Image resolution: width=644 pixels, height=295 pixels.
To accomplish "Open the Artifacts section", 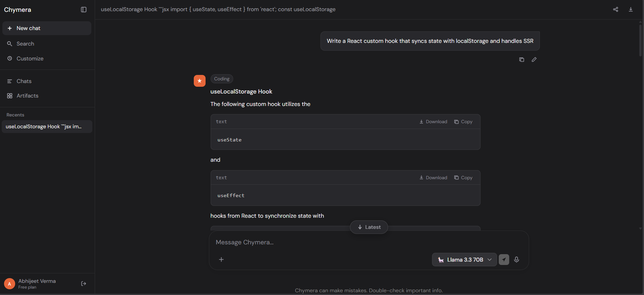I will (x=27, y=96).
